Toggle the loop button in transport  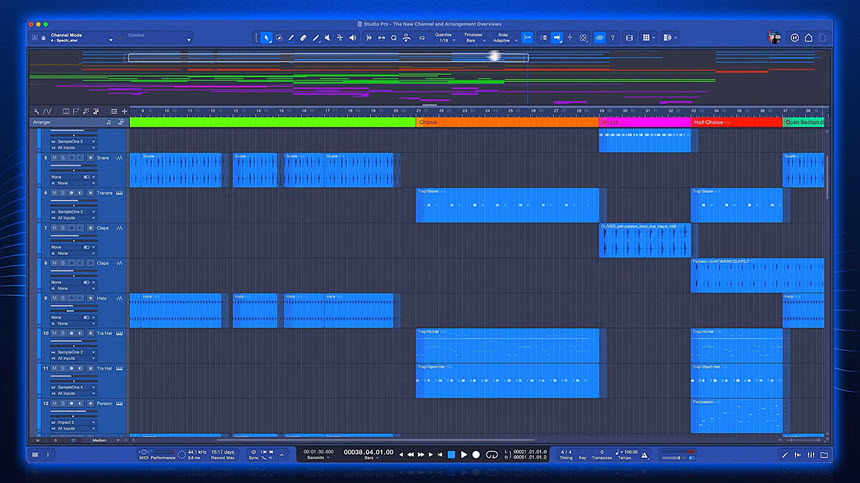click(491, 454)
